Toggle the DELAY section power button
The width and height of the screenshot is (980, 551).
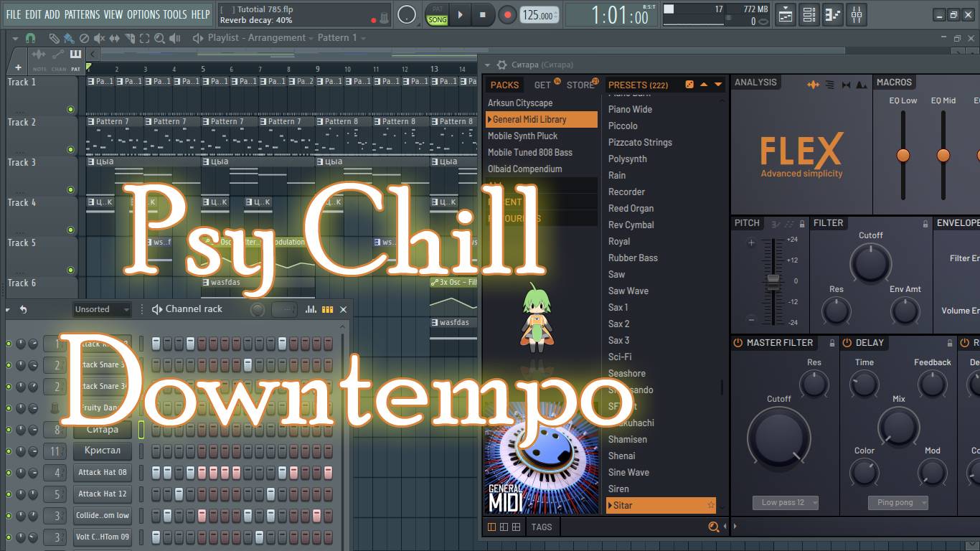(x=847, y=343)
